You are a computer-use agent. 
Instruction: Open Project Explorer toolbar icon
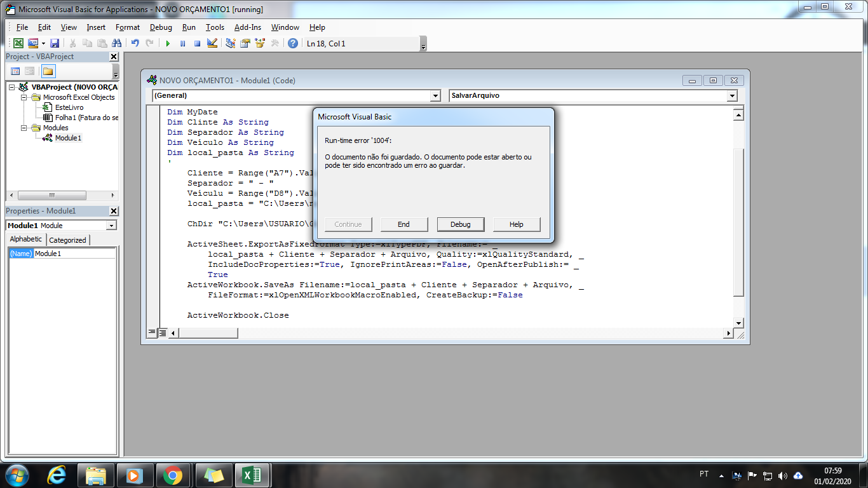[231, 43]
